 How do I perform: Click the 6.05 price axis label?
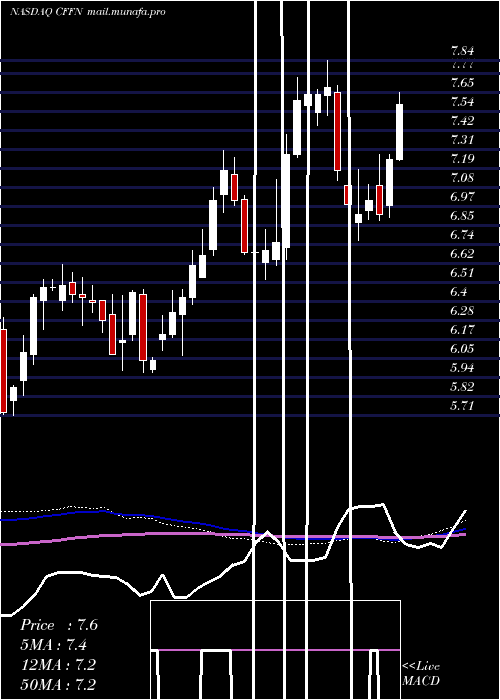pos(462,349)
